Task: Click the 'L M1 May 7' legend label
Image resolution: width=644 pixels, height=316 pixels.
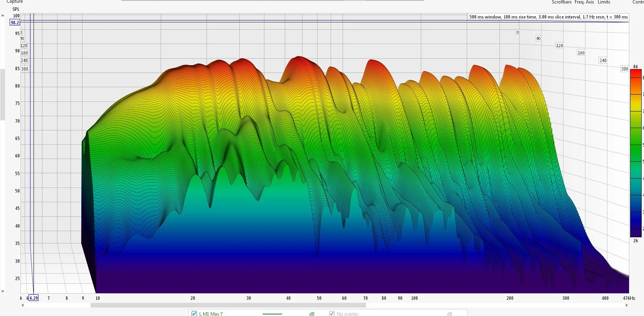Action: pos(211,314)
